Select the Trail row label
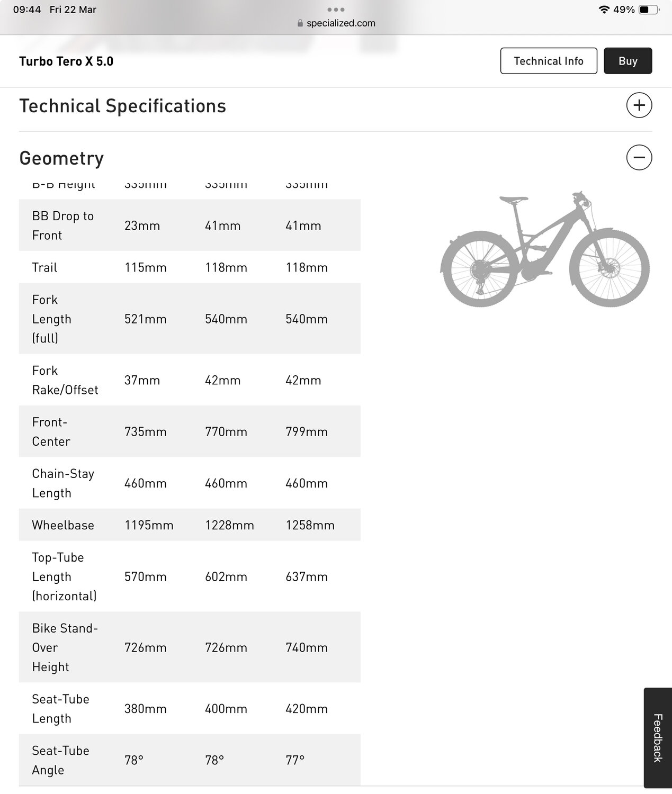Screen dimensions: 672x794 [x=44, y=267]
